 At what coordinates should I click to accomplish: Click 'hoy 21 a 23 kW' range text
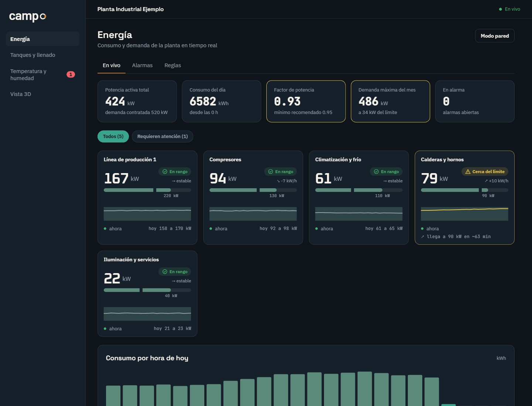pos(173,328)
